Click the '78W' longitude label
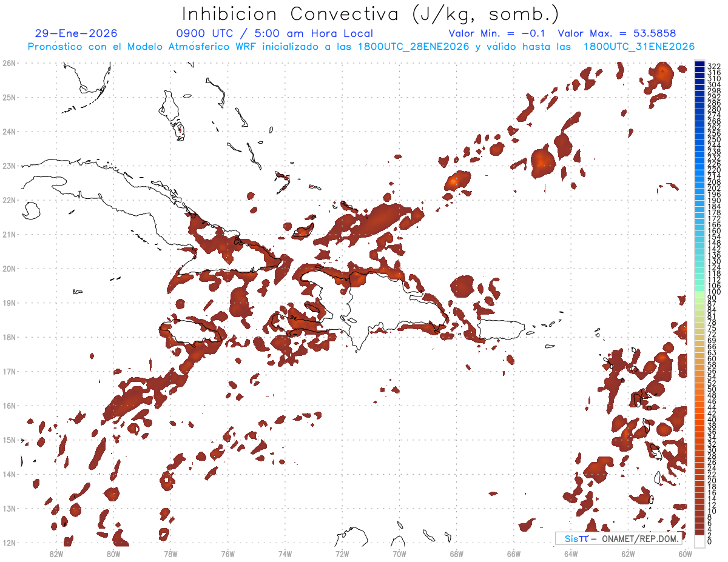 pyautogui.click(x=170, y=553)
